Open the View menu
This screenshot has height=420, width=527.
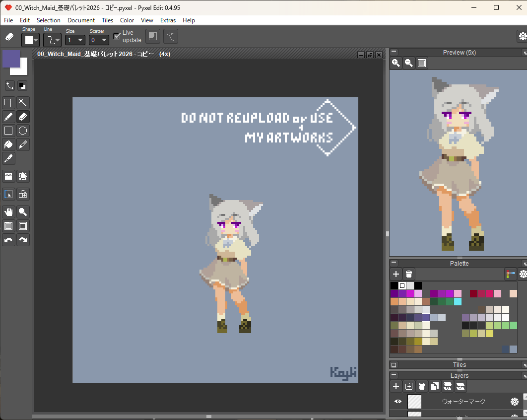(x=147, y=20)
